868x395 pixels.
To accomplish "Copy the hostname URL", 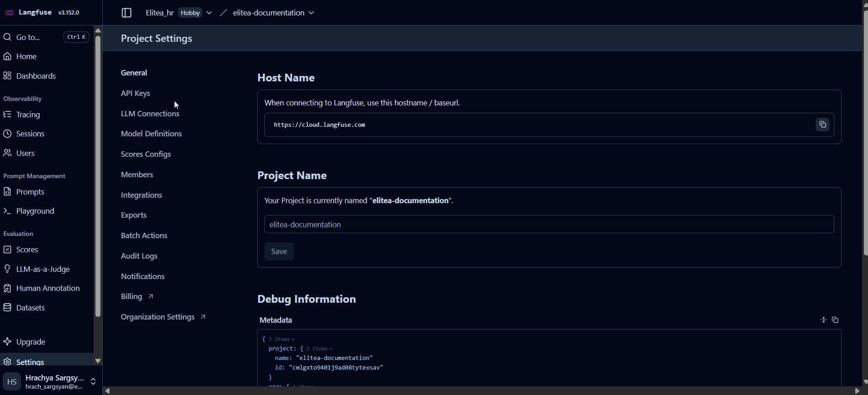I will pyautogui.click(x=822, y=125).
